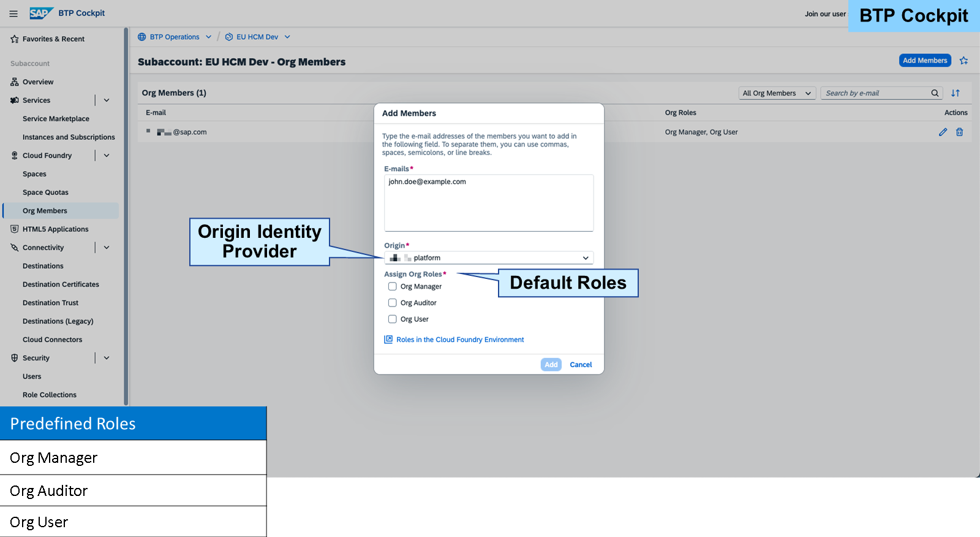Open the Origin platform dropdown
The width and height of the screenshot is (980, 537).
coord(489,258)
